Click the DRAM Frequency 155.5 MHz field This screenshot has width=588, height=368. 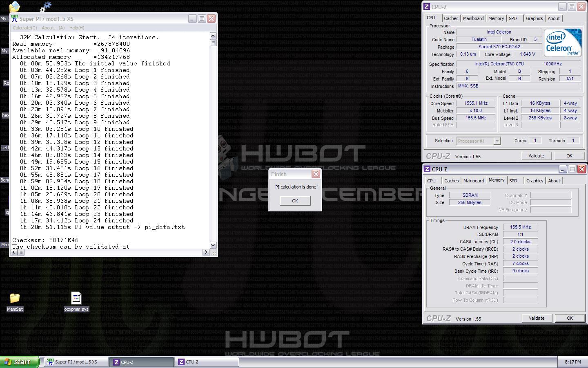click(x=520, y=227)
